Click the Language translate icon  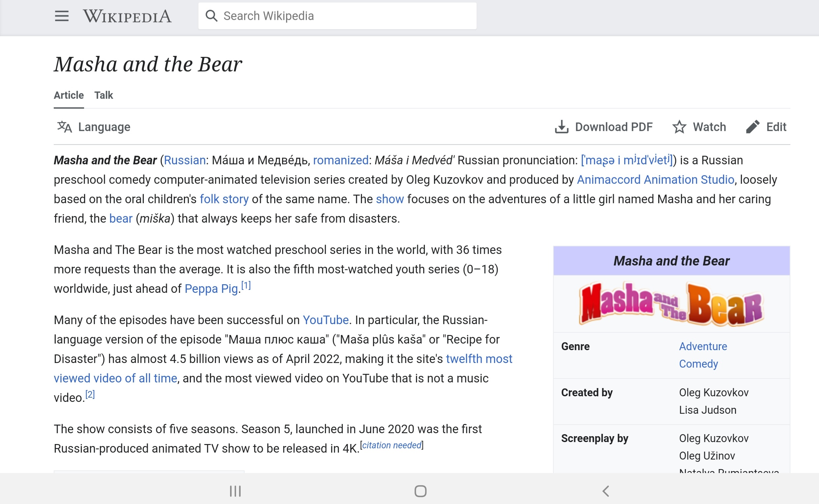coord(64,127)
